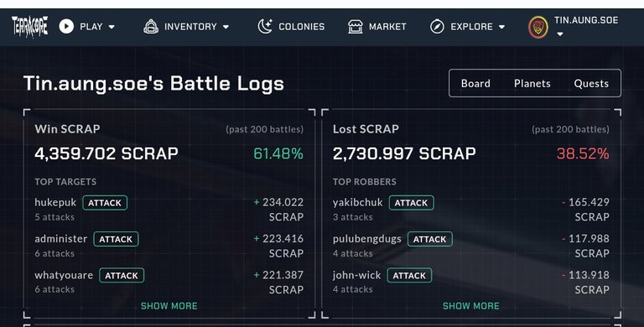Expand the Explore dropdown arrow
644x327 pixels.
click(502, 27)
